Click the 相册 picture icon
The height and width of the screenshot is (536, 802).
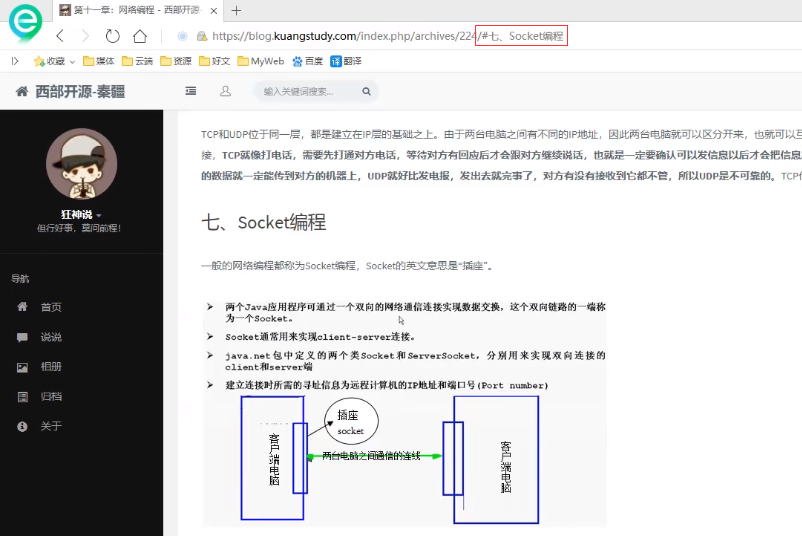[22, 367]
